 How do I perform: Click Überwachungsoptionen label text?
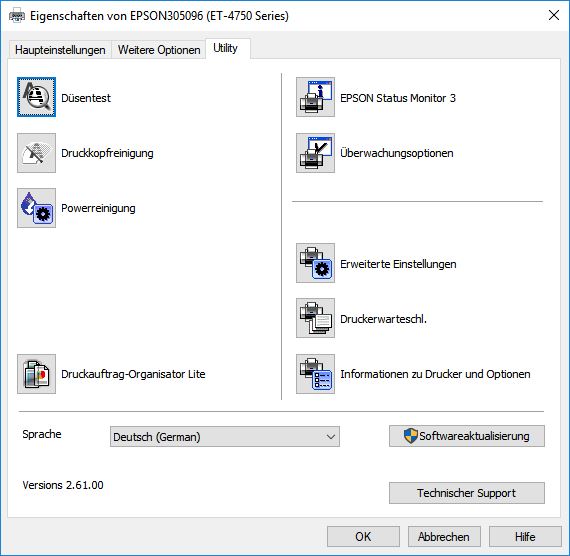[397, 153]
